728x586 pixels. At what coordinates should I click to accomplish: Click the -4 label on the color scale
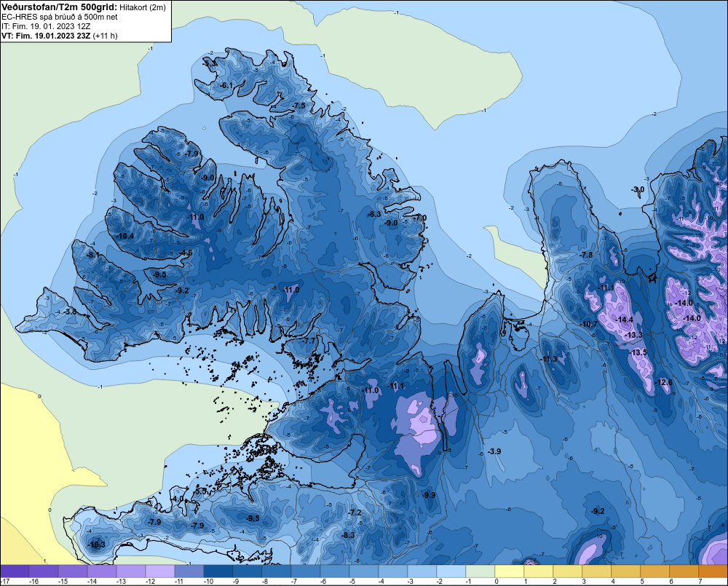[381, 582]
